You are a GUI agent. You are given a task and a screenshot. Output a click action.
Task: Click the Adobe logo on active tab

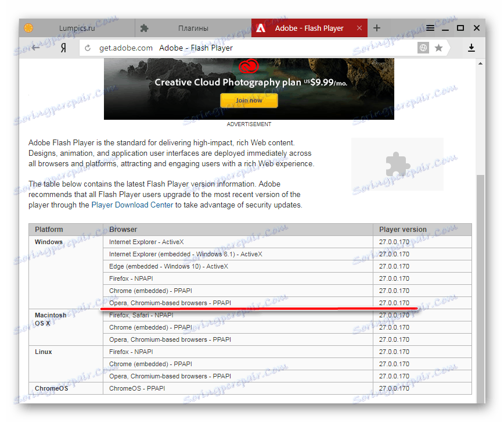click(261, 28)
